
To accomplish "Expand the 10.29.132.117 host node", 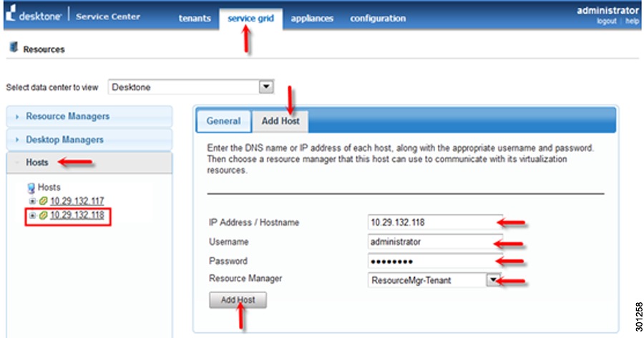I will pos(32,201).
